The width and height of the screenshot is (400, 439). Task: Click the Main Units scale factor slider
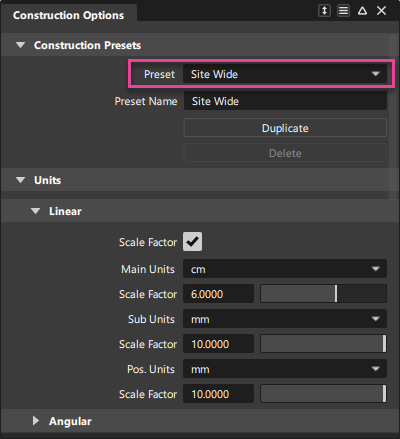click(323, 294)
